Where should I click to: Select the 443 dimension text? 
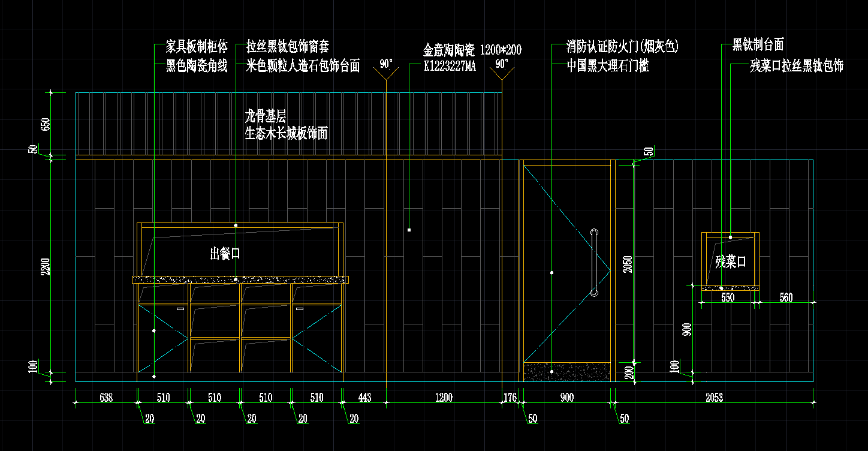tap(364, 398)
